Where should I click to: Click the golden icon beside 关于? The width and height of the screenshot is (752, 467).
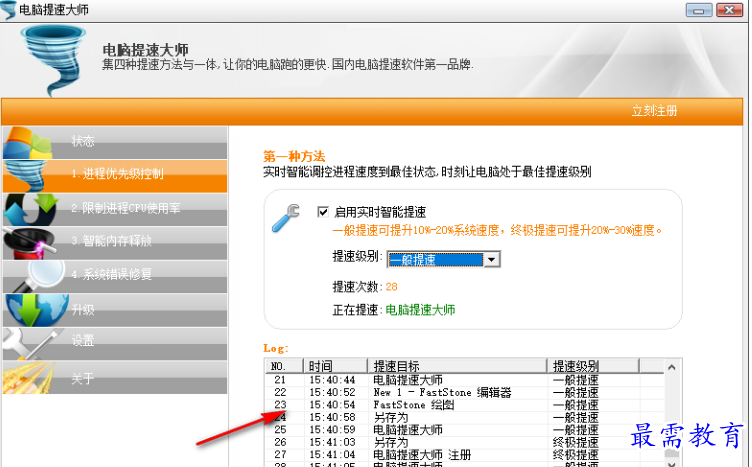click(28, 377)
